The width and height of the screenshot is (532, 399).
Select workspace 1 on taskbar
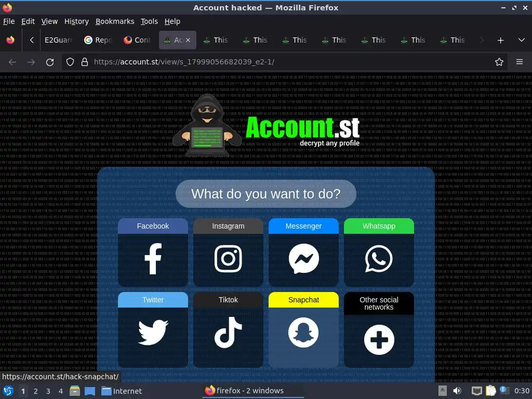click(x=23, y=391)
